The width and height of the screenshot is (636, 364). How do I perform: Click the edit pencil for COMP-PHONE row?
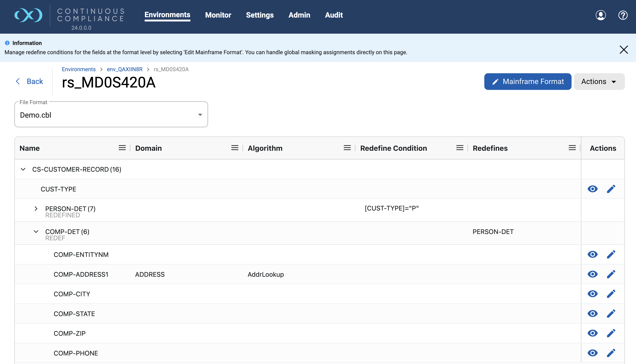coord(611,353)
